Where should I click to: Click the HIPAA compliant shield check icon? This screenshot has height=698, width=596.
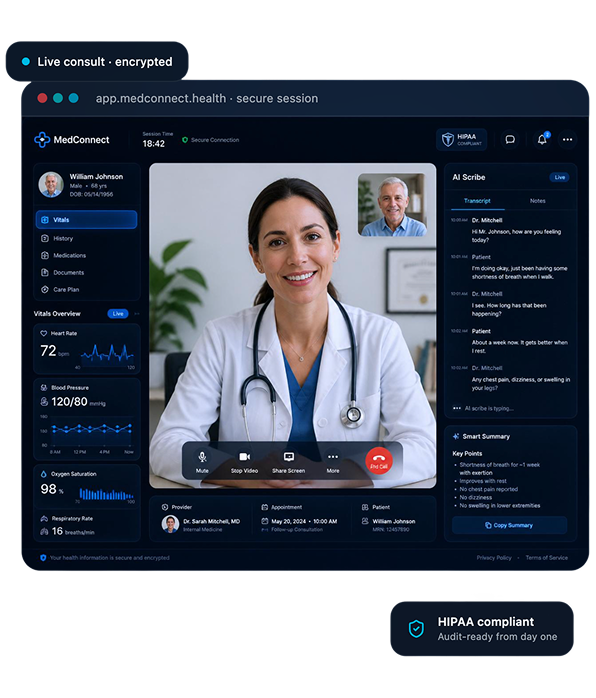click(x=416, y=629)
